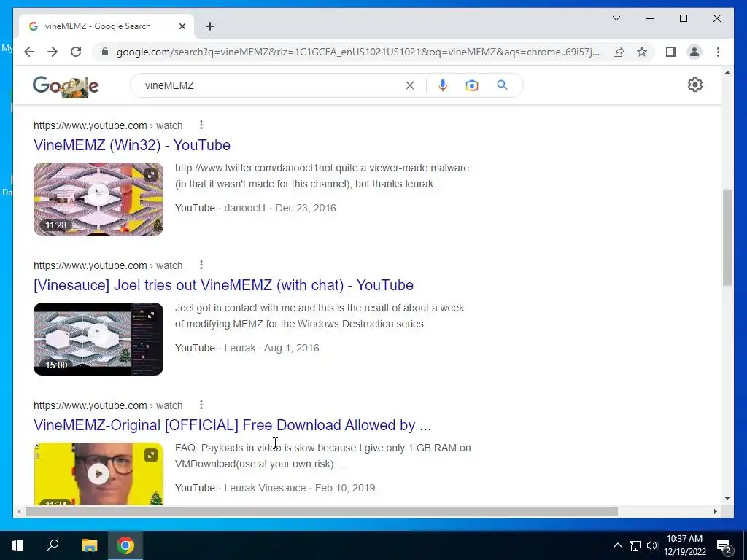Bookmark this tab with the star icon
Screen dimensions: 747x560
coord(642,52)
